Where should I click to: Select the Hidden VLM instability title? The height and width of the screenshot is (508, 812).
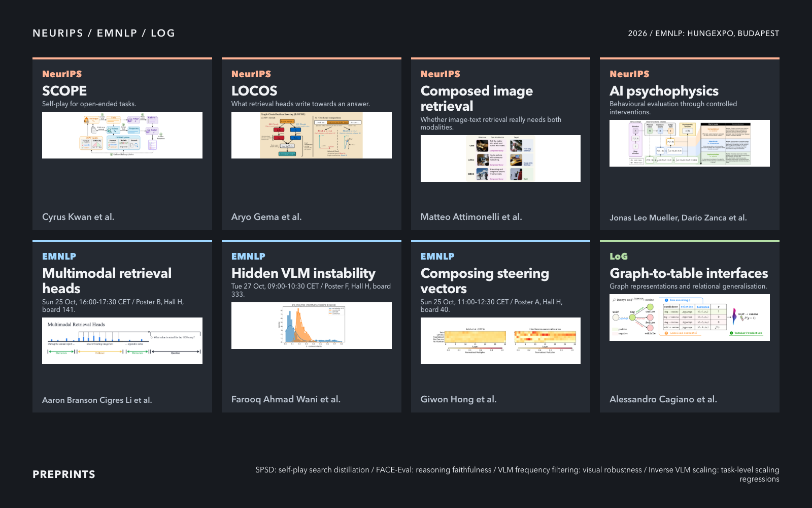click(303, 273)
